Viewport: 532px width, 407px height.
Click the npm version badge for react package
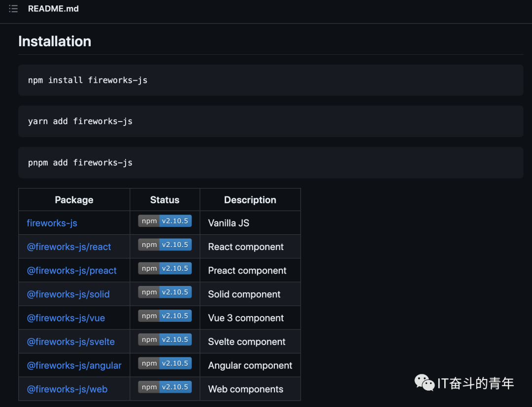click(x=165, y=245)
